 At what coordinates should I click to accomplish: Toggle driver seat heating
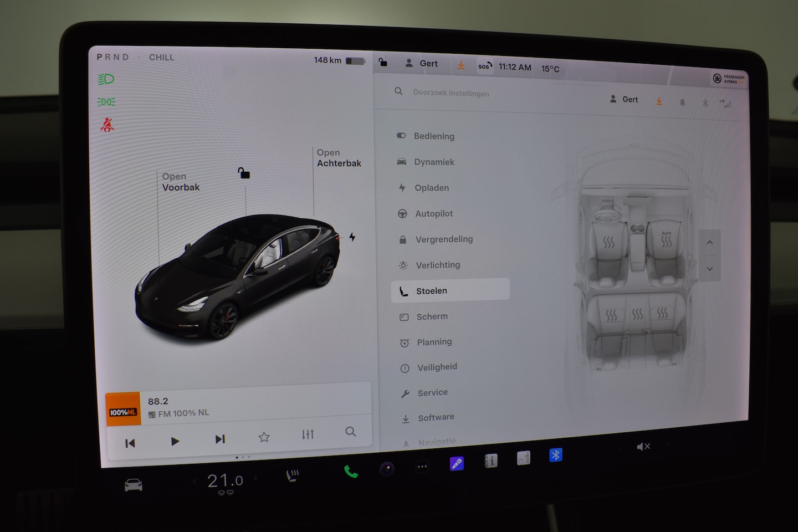(608, 242)
